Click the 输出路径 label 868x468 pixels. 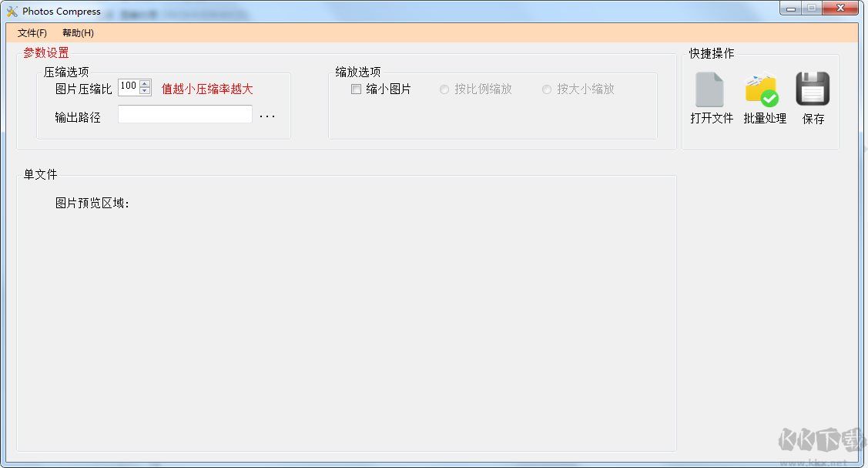pyautogui.click(x=78, y=117)
